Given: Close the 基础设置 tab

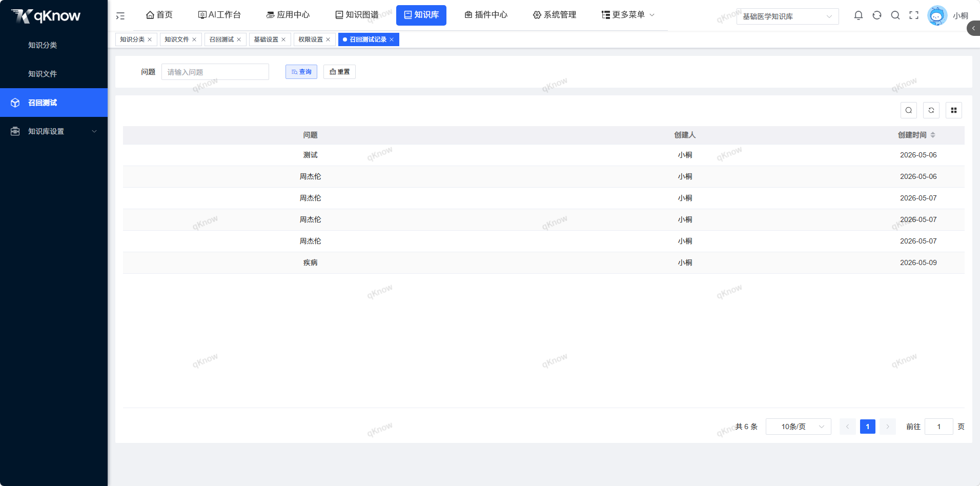Looking at the screenshot, I should (283, 39).
